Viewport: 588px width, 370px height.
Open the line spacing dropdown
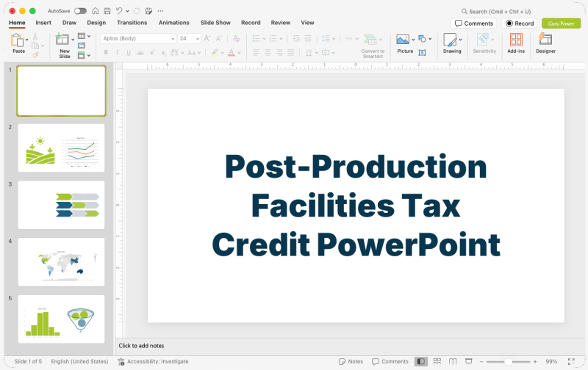(x=334, y=39)
